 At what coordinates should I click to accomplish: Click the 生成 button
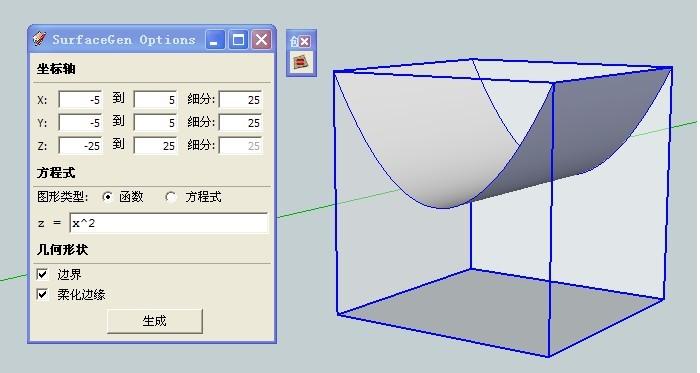pos(155,321)
